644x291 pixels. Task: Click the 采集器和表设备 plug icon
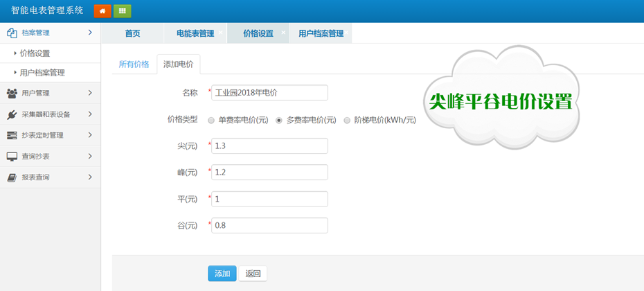12,114
